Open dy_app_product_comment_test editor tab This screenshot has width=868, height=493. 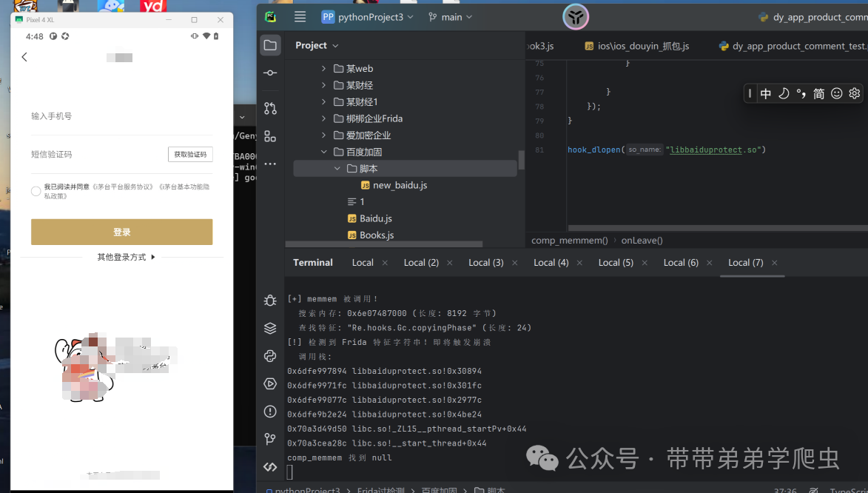coord(793,46)
